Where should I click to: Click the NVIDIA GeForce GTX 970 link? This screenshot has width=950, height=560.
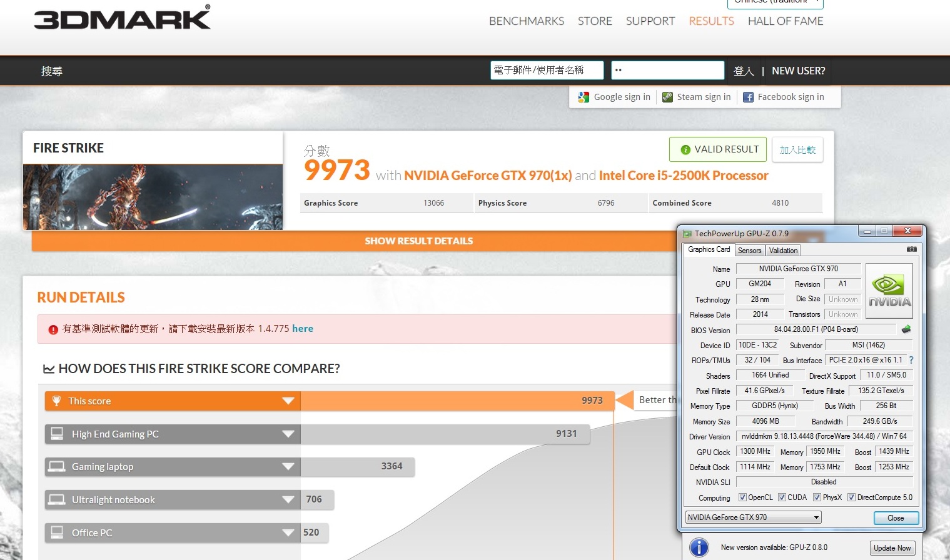488,176
